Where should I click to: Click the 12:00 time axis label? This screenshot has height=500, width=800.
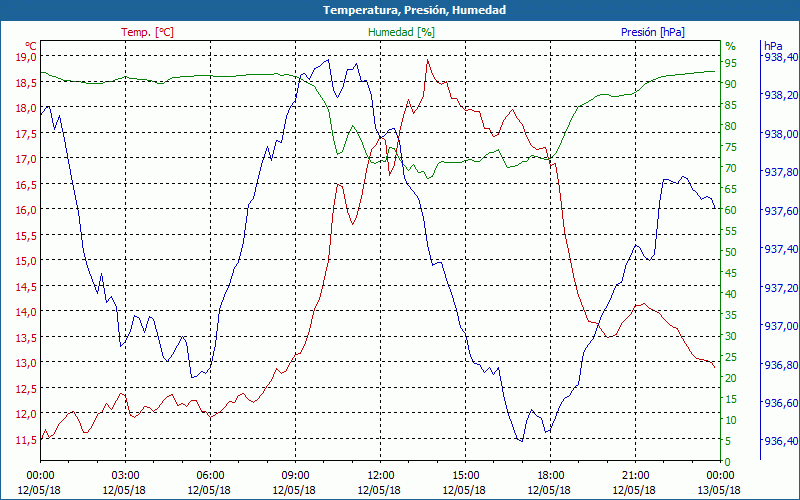(x=381, y=476)
